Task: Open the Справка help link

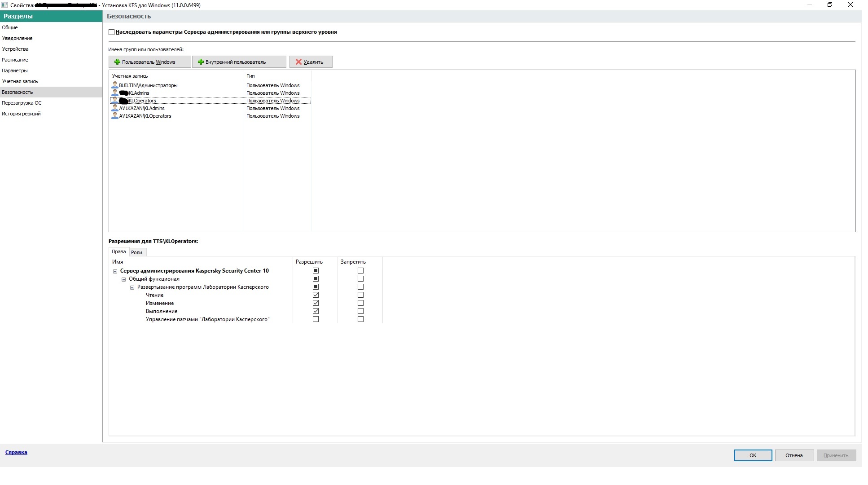Action: click(x=16, y=452)
